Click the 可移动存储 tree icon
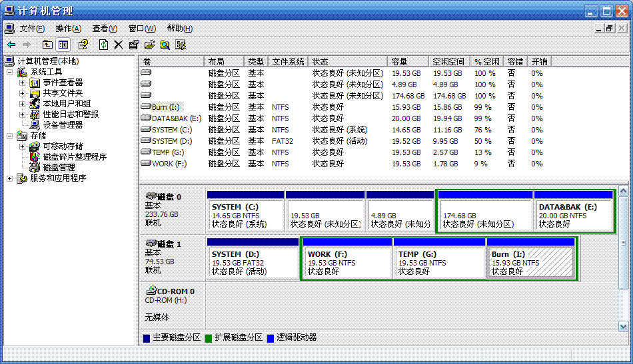 click(35, 146)
